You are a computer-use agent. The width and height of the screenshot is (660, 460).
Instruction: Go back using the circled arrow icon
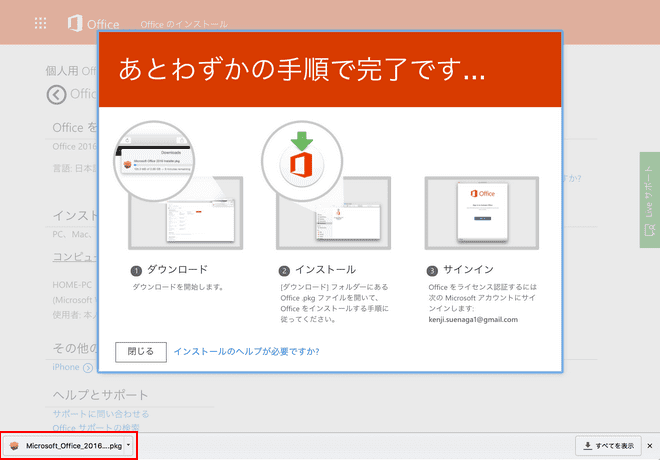coord(56,94)
